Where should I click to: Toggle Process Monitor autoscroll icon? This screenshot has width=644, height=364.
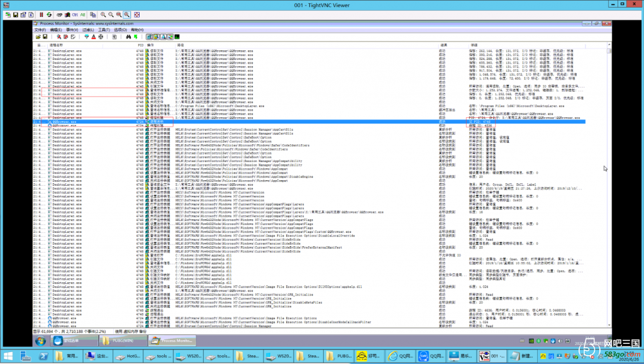[65, 37]
